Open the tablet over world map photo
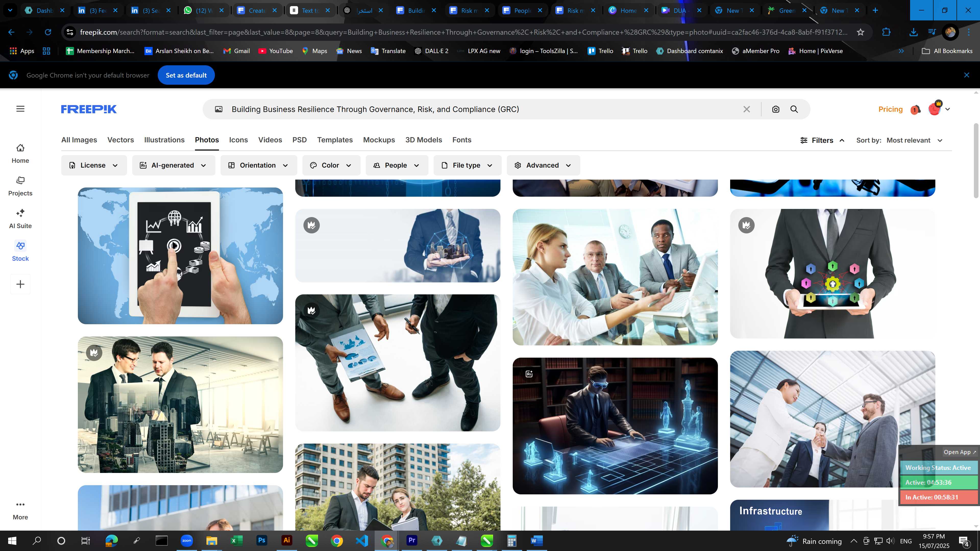 click(180, 256)
